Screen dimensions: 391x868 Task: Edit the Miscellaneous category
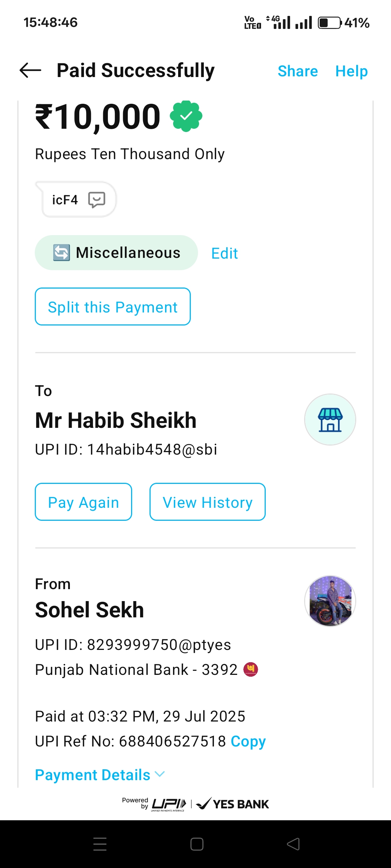tap(224, 253)
